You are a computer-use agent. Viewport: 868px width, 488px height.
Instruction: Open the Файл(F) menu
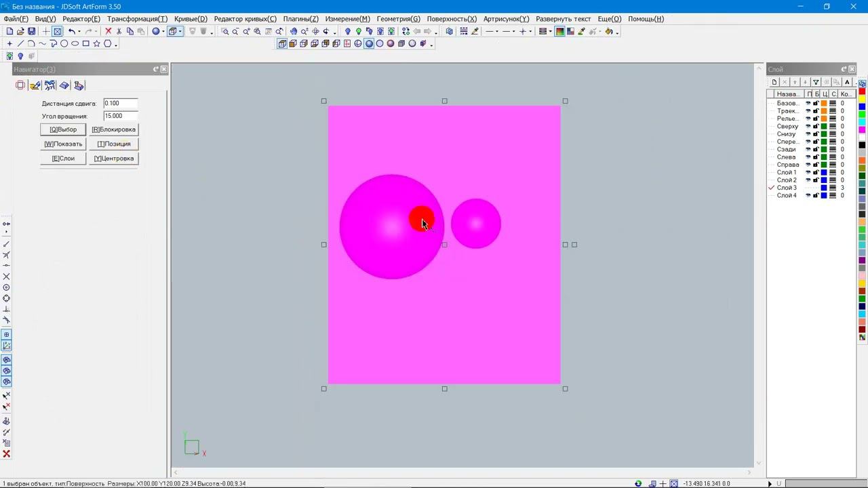[x=16, y=19]
